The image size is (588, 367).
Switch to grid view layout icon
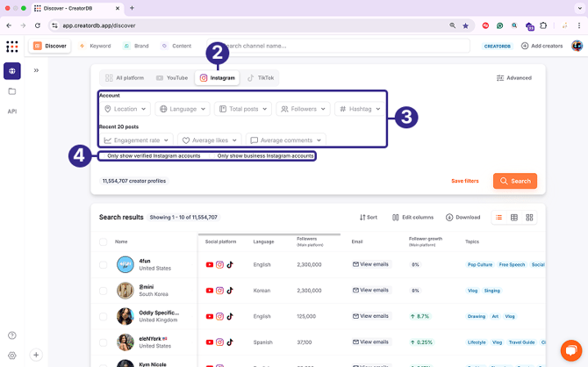point(529,217)
